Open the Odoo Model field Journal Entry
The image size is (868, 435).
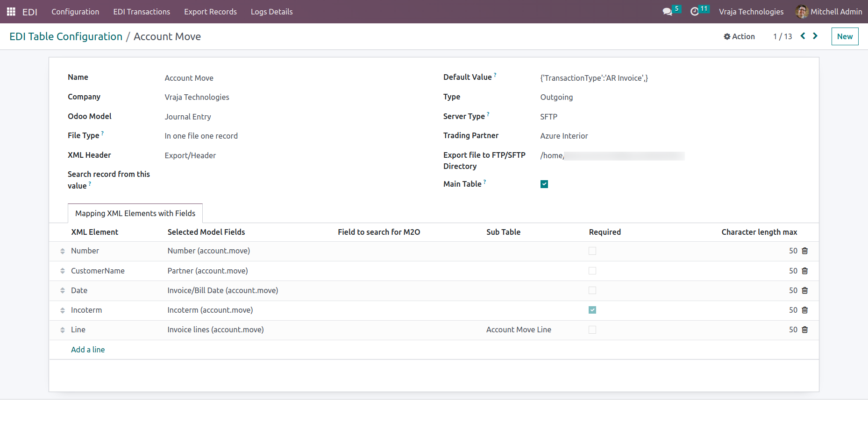tap(188, 117)
